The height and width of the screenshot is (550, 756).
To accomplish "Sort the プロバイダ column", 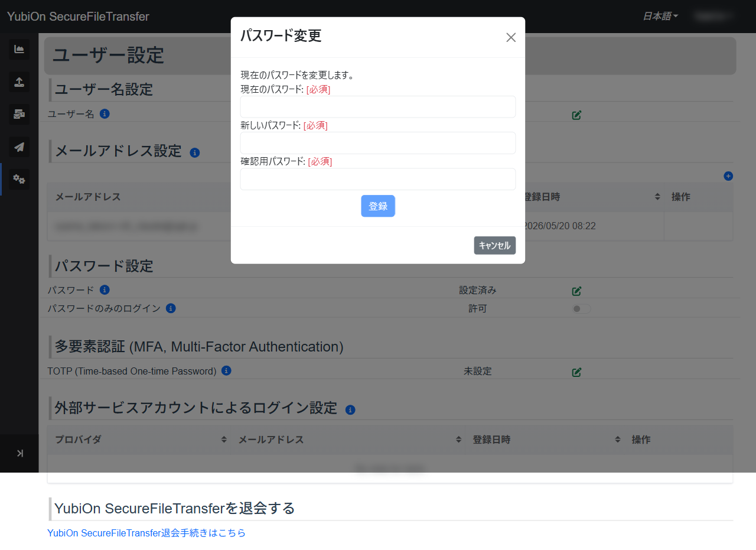I will click(224, 440).
